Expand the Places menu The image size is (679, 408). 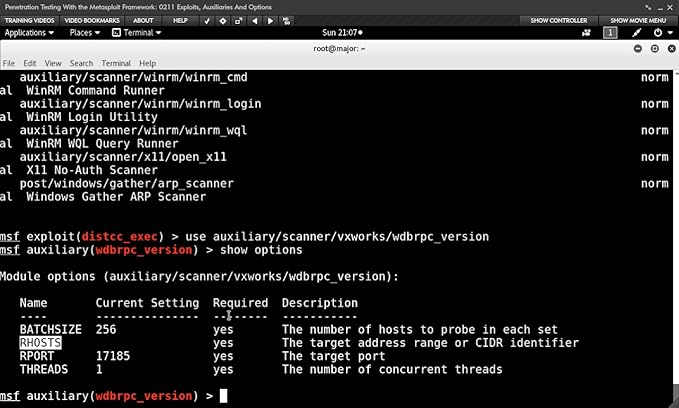[x=83, y=33]
